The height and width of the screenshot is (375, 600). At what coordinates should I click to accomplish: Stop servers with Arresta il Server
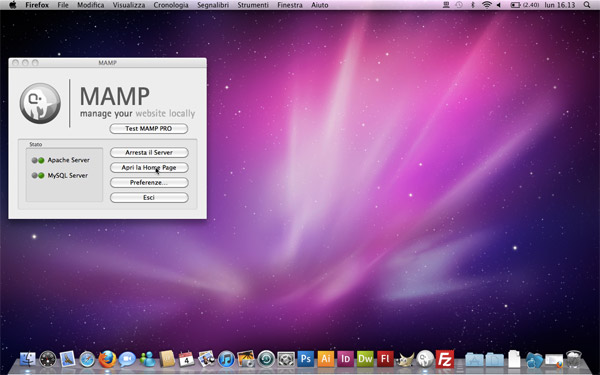[149, 152]
